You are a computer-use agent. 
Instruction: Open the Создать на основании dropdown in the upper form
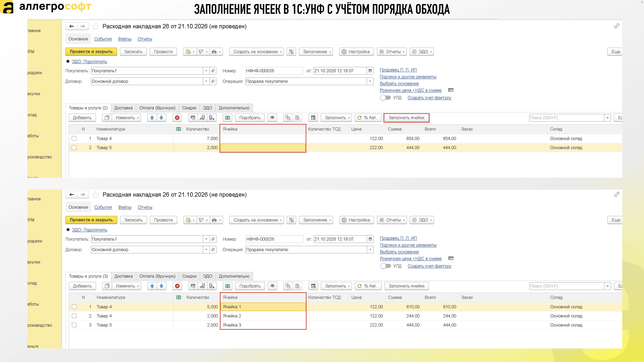coord(256,52)
